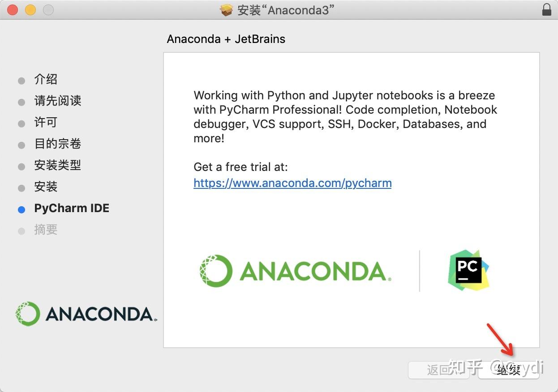Select the PyCharm IDE step
Image resolution: width=558 pixels, height=392 pixels.
click(x=72, y=208)
